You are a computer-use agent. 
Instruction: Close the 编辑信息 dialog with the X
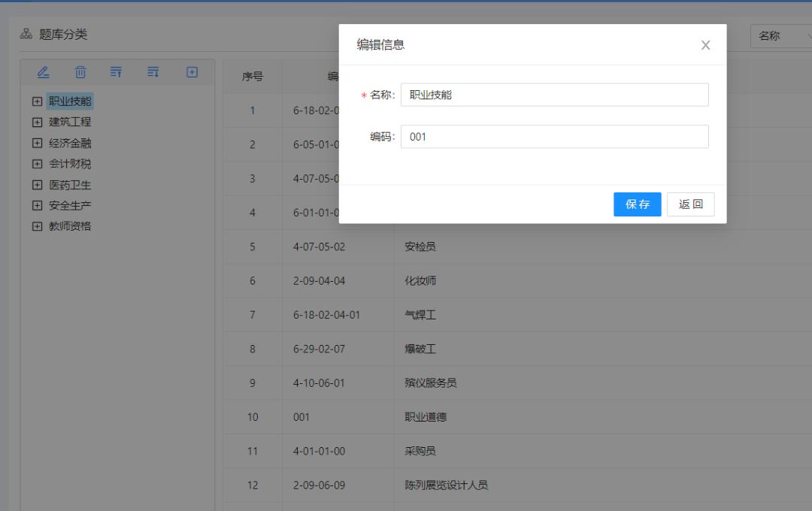pyautogui.click(x=705, y=45)
